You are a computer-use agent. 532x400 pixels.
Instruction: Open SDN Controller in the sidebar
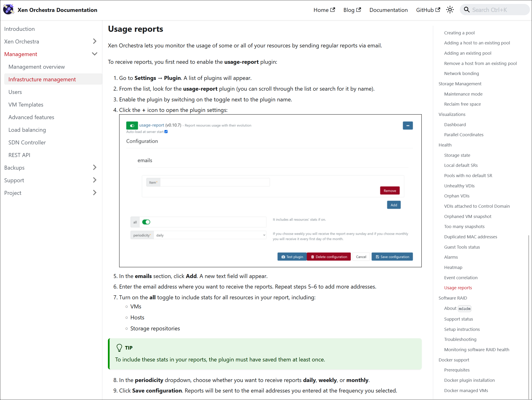[x=27, y=142]
